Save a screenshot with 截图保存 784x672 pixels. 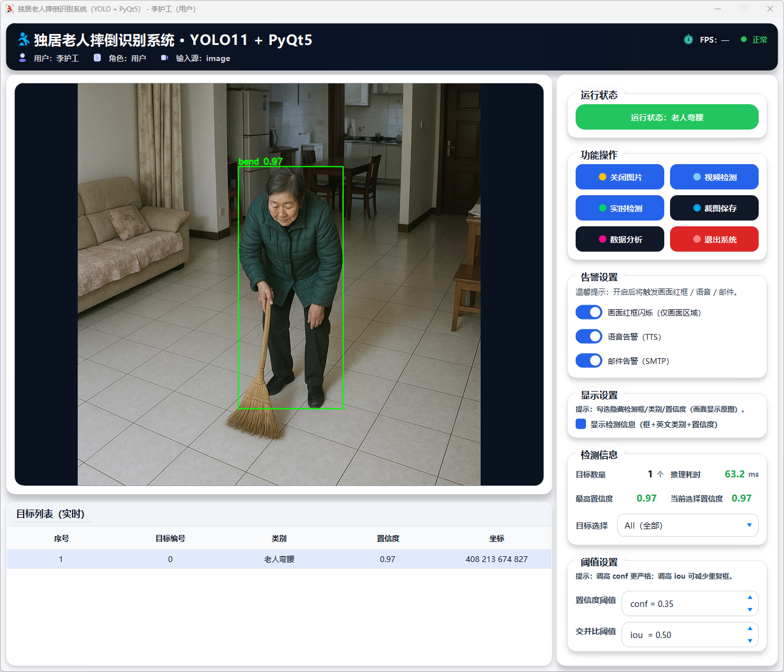[714, 208]
